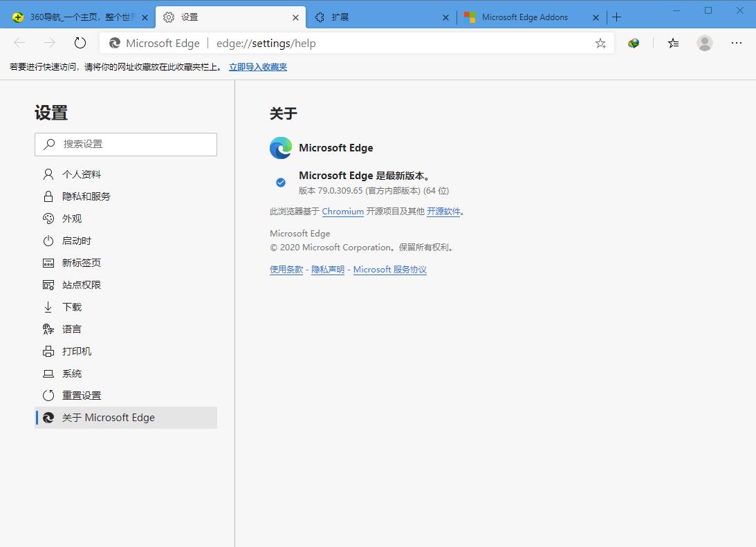Image resolution: width=756 pixels, height=547 pixels.
Task: Click the 关于 heading
Action: 284,114
